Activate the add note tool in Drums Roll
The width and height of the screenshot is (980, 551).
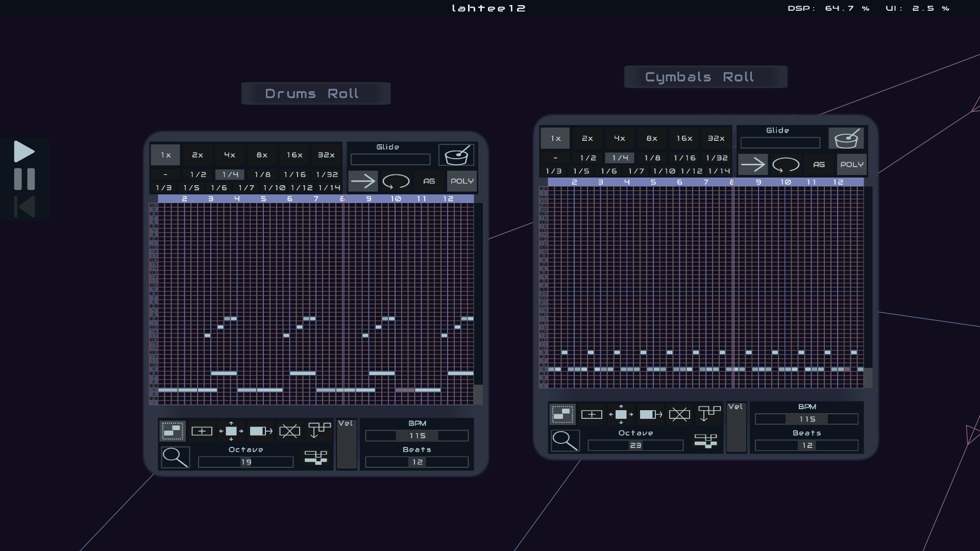(202, 430)
